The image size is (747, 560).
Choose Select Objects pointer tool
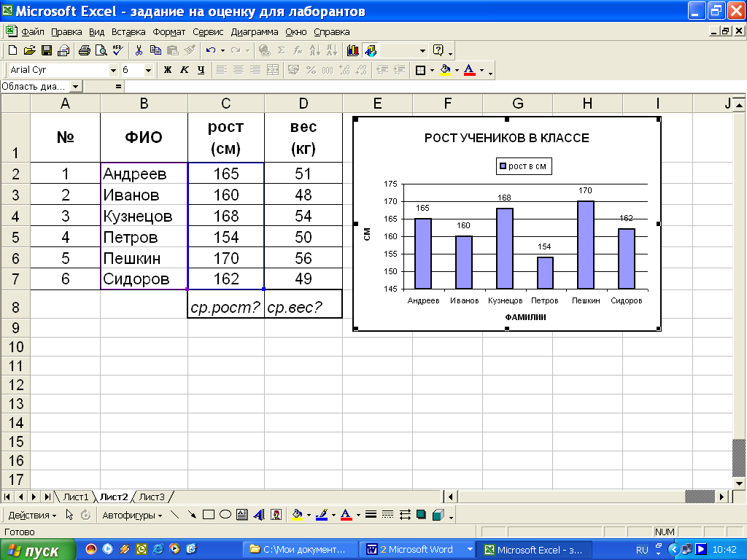coord(69,515)
